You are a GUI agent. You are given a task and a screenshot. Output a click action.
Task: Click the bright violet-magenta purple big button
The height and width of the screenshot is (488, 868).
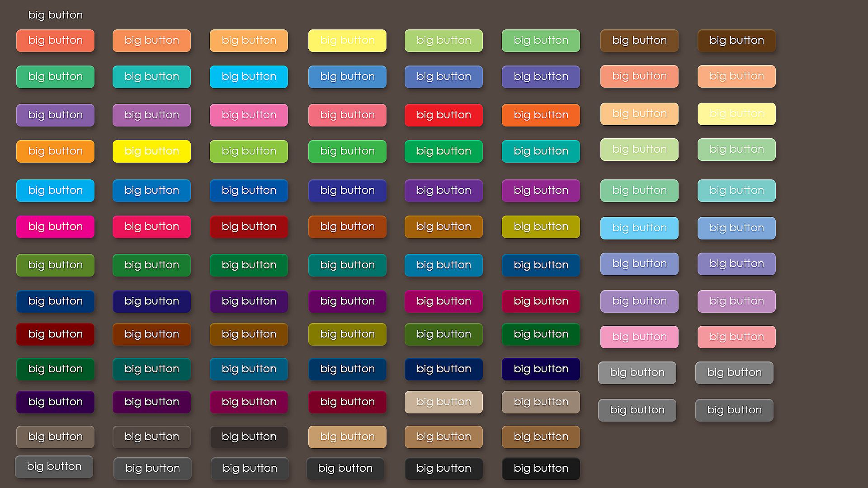pyautogui.click(x=541, y=190)
